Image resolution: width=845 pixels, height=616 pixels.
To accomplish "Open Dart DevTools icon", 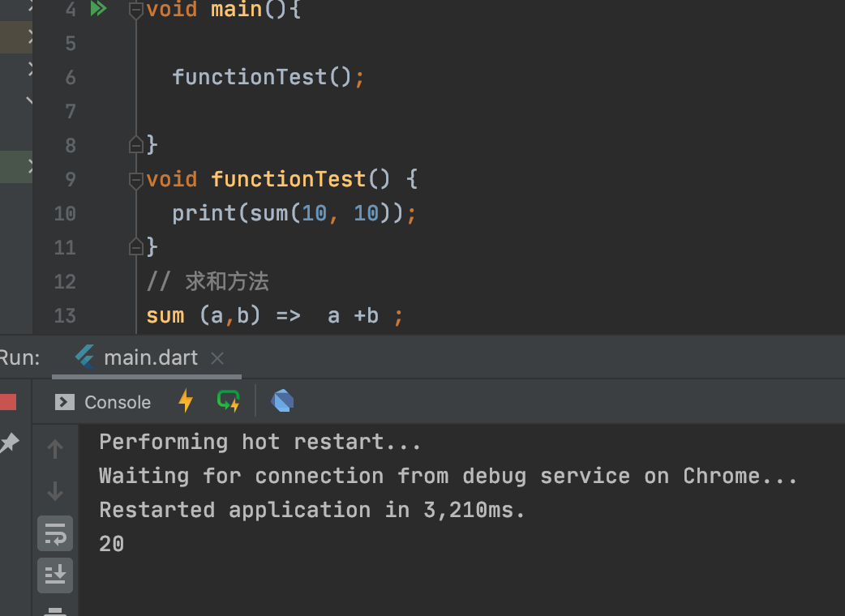I will coord(282,401).
